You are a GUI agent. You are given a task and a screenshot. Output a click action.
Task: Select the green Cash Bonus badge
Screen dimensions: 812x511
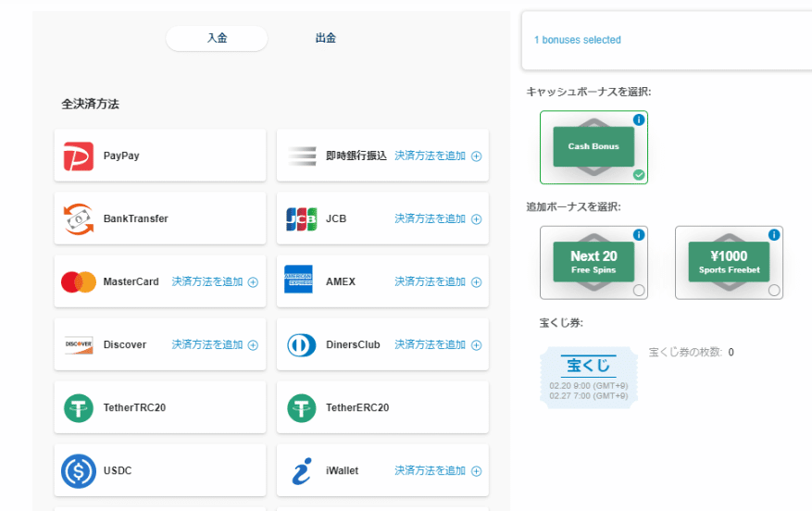593,147
